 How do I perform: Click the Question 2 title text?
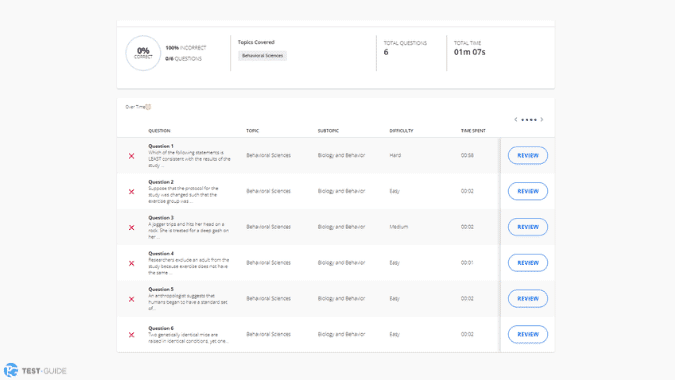[161, 182]
